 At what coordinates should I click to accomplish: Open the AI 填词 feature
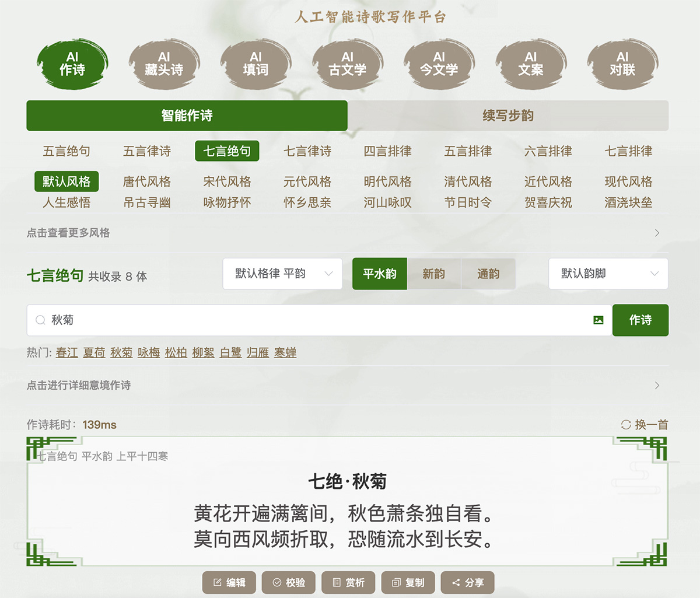click(256, 64)
